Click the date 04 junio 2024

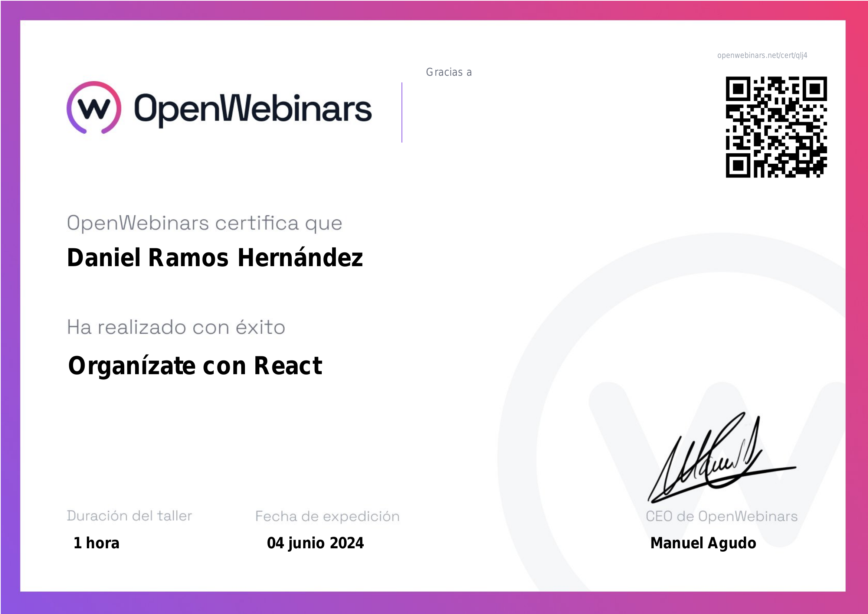[x=315, y=543]
